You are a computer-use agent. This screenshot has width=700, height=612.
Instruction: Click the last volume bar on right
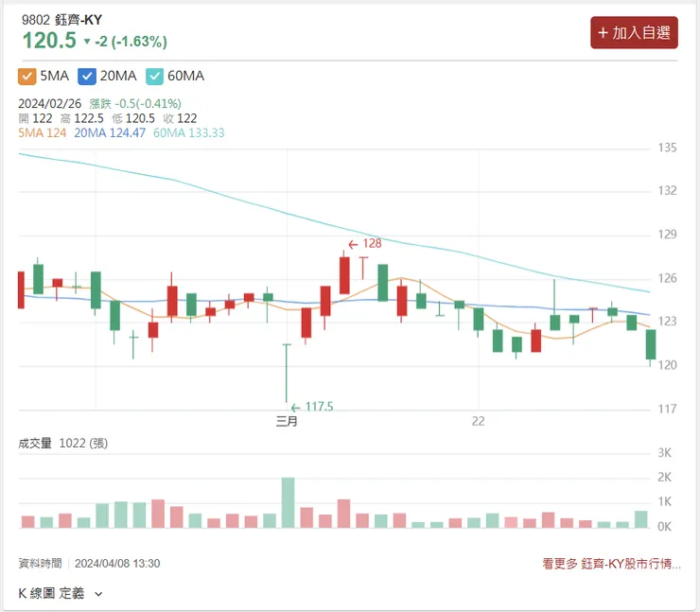click(641, 519)
